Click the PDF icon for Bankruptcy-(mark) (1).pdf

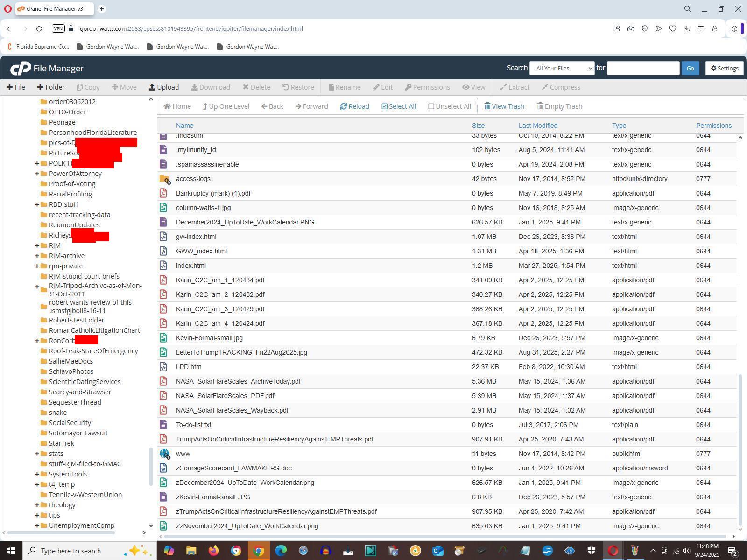point(163,193)
